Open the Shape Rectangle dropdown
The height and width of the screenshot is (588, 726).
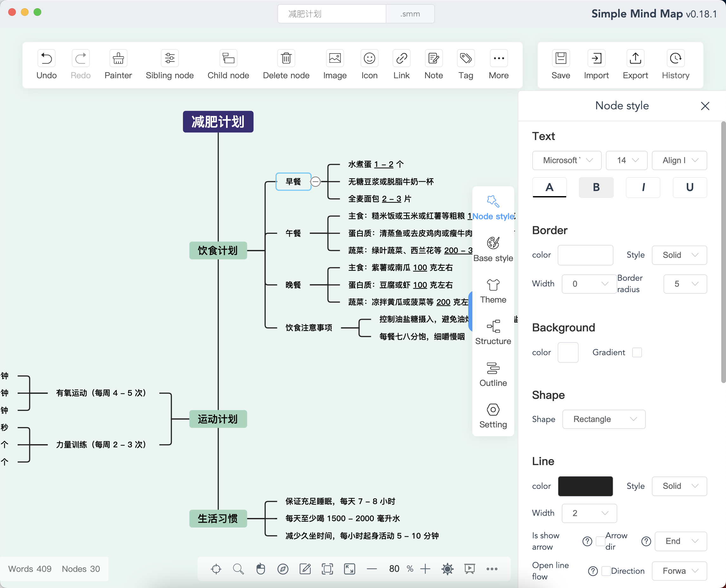pos(604,419)
